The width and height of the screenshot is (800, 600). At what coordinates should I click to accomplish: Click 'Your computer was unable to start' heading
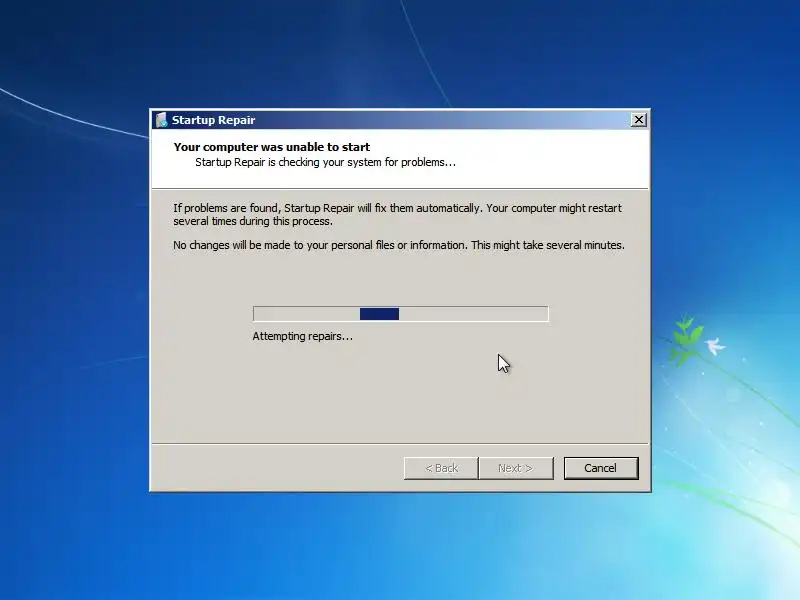click(x=272, y=147)
